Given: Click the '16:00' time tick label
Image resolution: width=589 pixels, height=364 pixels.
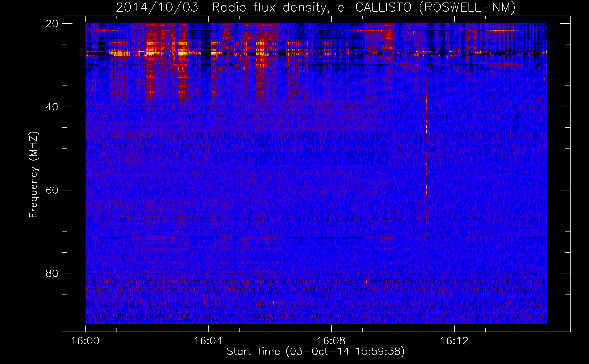Looking at the screenshot, I should (85, 341).
